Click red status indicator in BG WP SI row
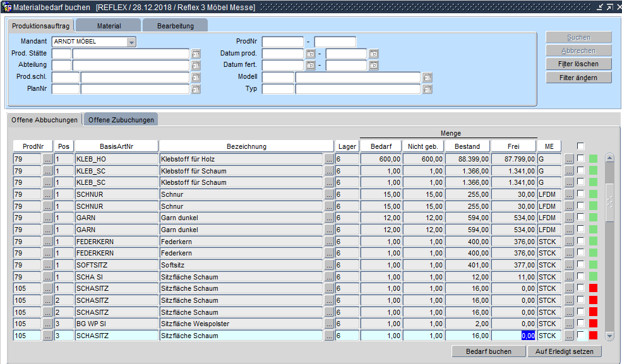 (593, 324)
